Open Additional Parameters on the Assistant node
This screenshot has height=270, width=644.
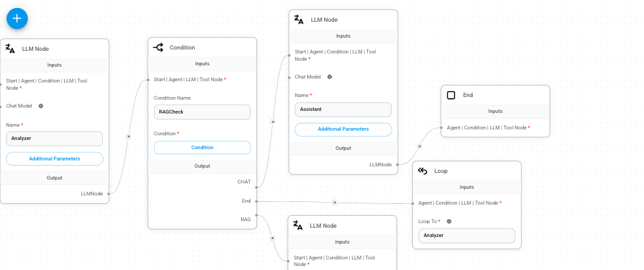click(343, 129)
